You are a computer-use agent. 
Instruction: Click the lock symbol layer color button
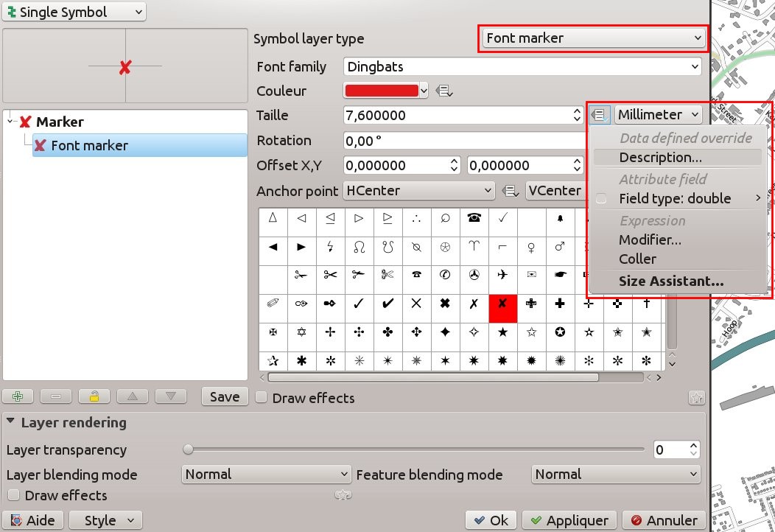[x=94, y=396]
